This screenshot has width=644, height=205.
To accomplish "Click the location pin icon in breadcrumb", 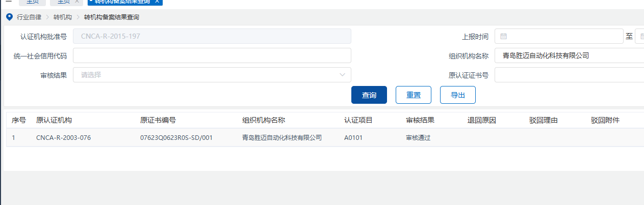I will [x=9, y=17].
